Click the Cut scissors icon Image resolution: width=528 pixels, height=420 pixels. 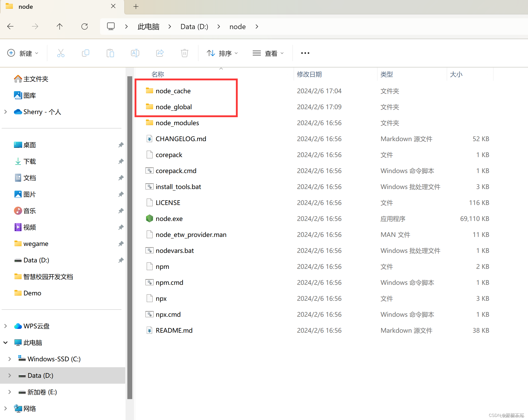point(61,53)
